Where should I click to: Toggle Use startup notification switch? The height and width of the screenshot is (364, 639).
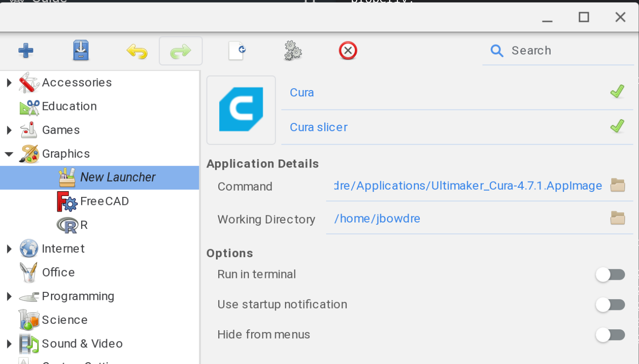610,305
